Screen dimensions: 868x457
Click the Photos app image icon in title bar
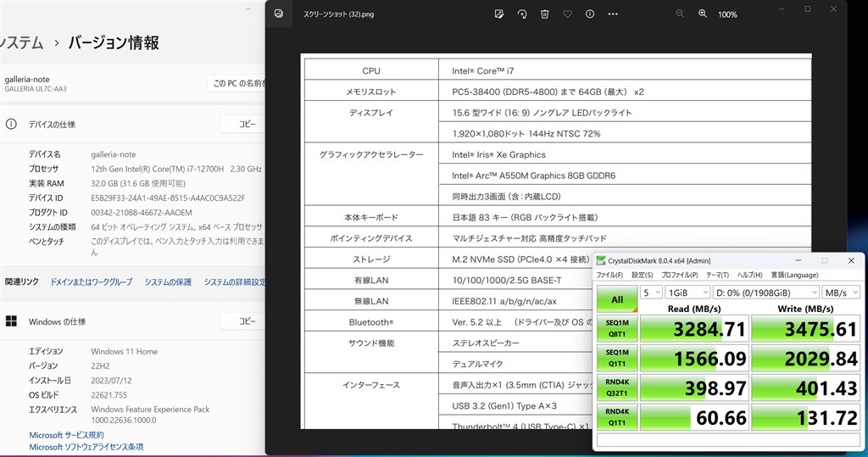pos(278,14)
